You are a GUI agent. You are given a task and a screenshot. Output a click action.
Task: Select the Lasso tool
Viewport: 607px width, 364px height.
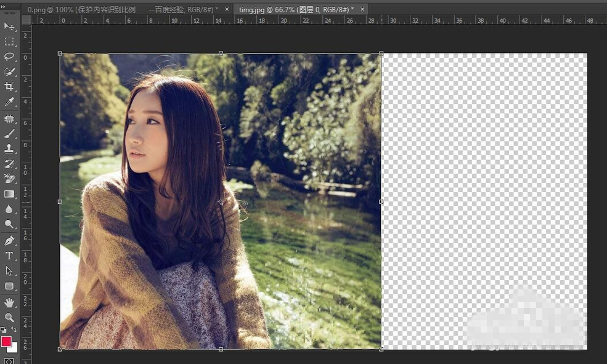[x=9, y=57]
